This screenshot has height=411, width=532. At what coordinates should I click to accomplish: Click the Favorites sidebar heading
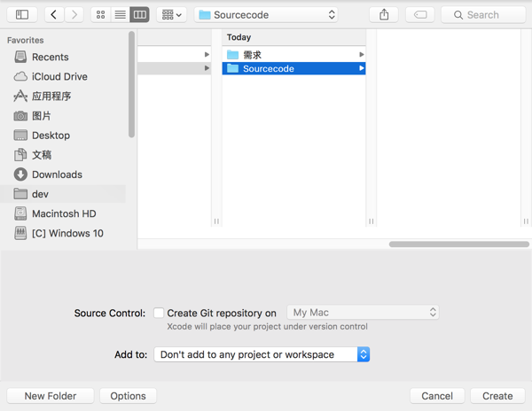[26, 40]
